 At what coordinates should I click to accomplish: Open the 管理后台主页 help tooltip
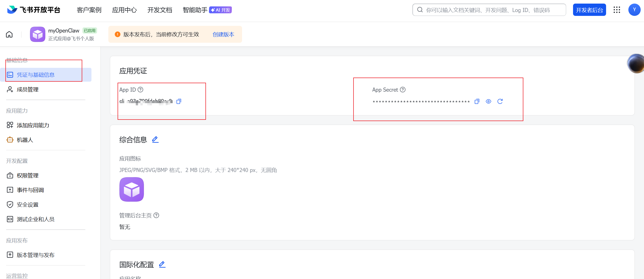pyautogui.click(x=156, y=215)
